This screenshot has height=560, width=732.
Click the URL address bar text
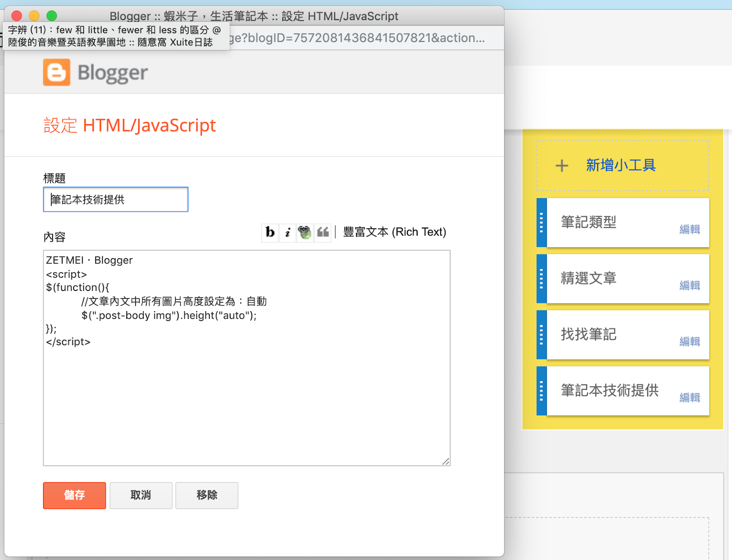click(x=357, y=38)
